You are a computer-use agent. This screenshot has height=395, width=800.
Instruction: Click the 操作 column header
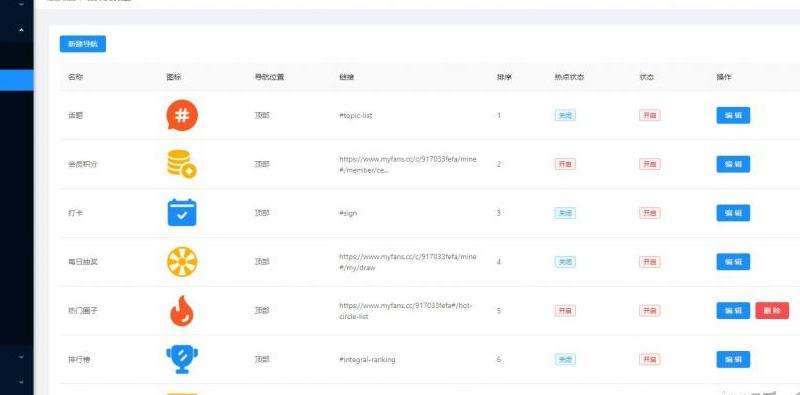coord(724,78)
